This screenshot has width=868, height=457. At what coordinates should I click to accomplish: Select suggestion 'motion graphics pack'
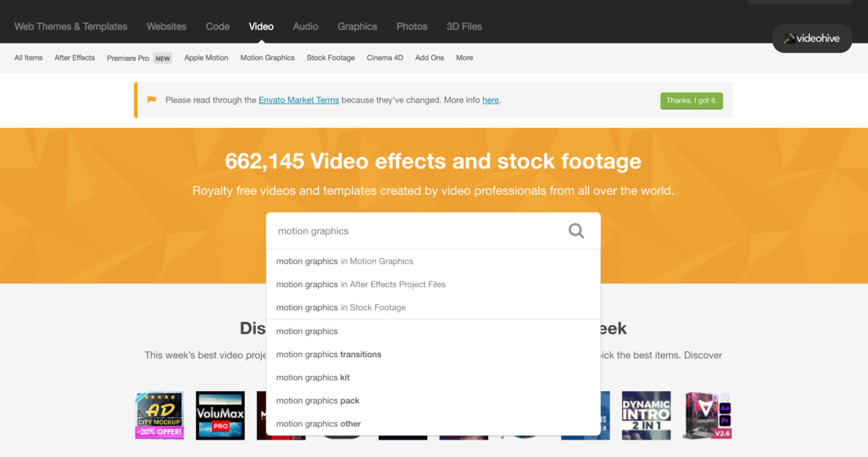(433, 401)
